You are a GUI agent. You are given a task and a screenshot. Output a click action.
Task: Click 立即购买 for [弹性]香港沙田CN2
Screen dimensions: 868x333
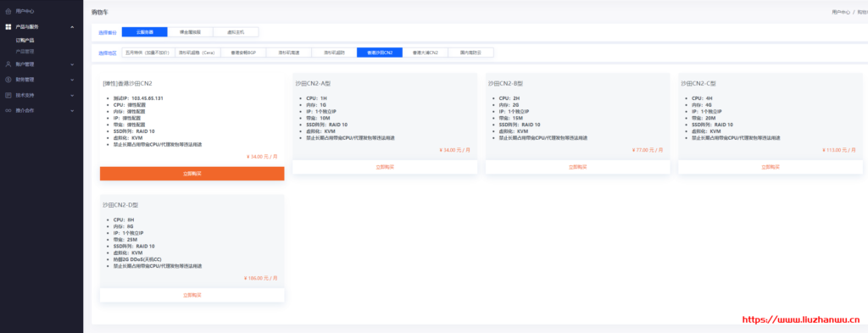192,174
